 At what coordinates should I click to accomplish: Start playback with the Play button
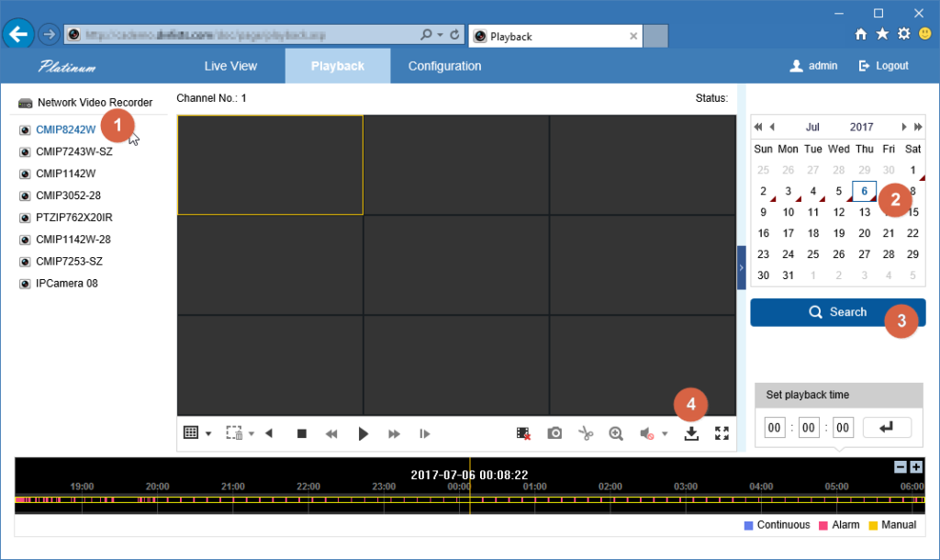click(363, 433)
